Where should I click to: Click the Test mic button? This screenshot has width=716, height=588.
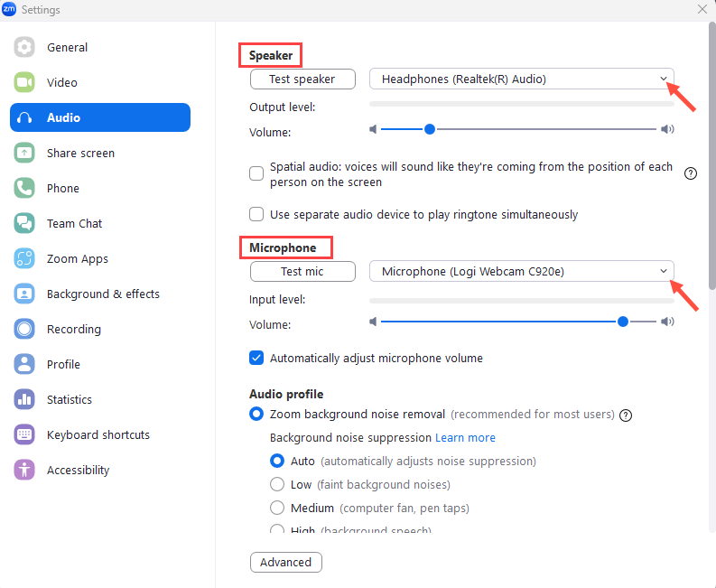click(x=302, y=271)
